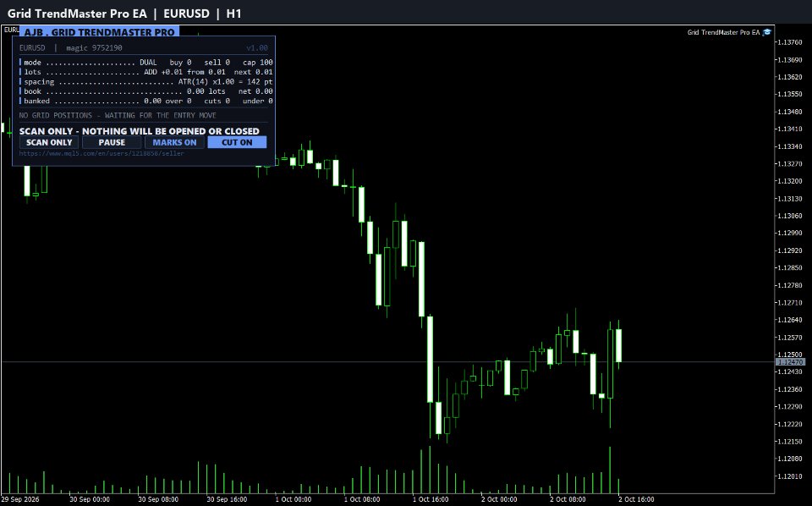Click the 1 Oct 16:00 time label
The width and height of the screenshot is (812, 506).
pos(431,499)
